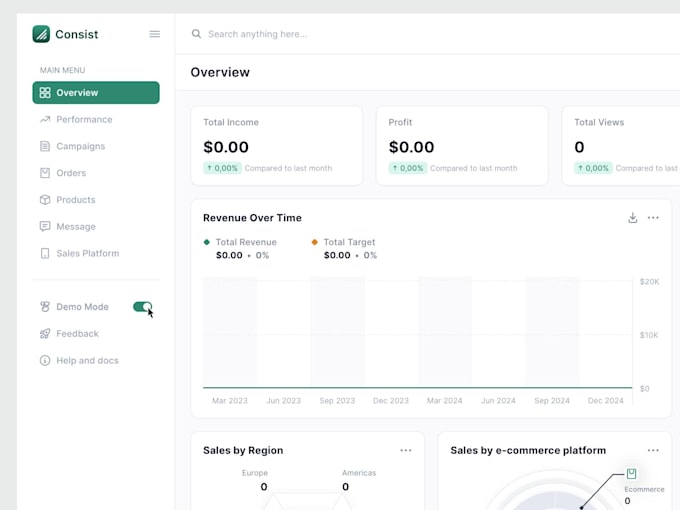This screenshot has height=510, width=680.
Task: Click the Total Target orange legend dot
Action: pyautogui.click(x=315, y=242)
